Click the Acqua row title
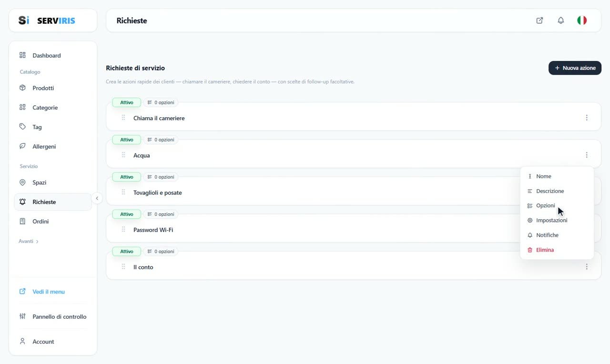Screen dimensions: 610x364 (x=142, y=155)
